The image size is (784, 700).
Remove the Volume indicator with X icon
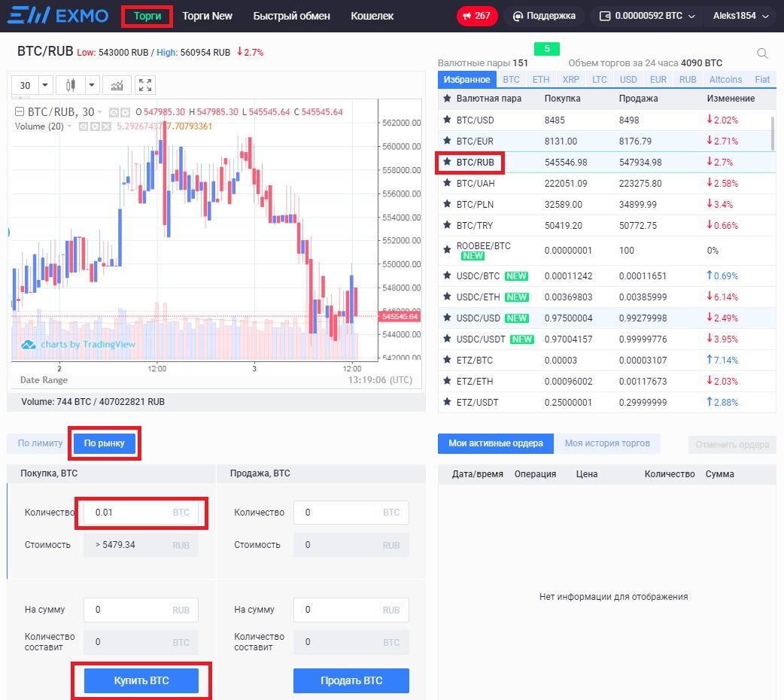pyautogui.click(x=106, y=126)
